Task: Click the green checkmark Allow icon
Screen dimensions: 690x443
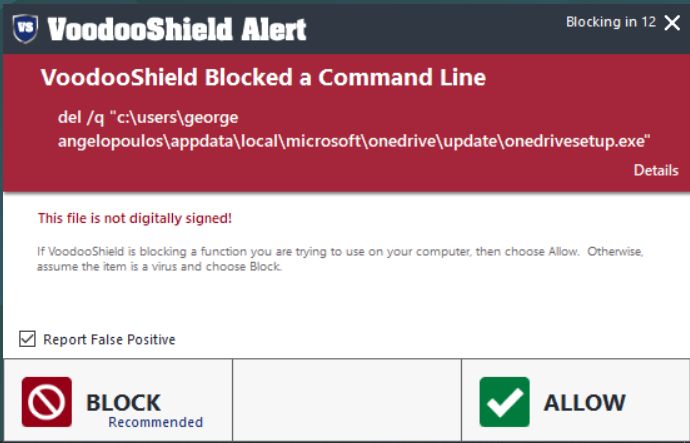Action: 504,402
